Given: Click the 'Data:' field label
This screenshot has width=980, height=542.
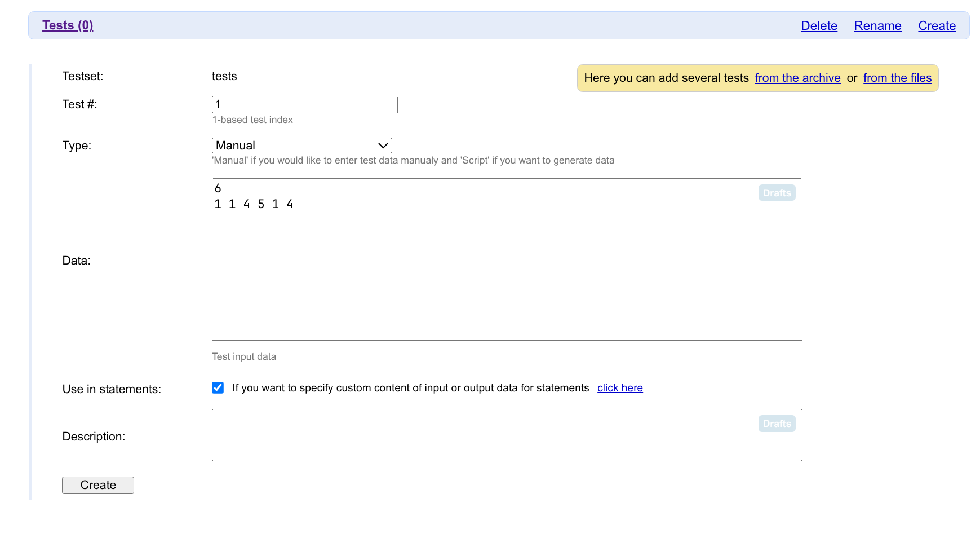Looking at the screenshot, I should (x=76, y=261).
